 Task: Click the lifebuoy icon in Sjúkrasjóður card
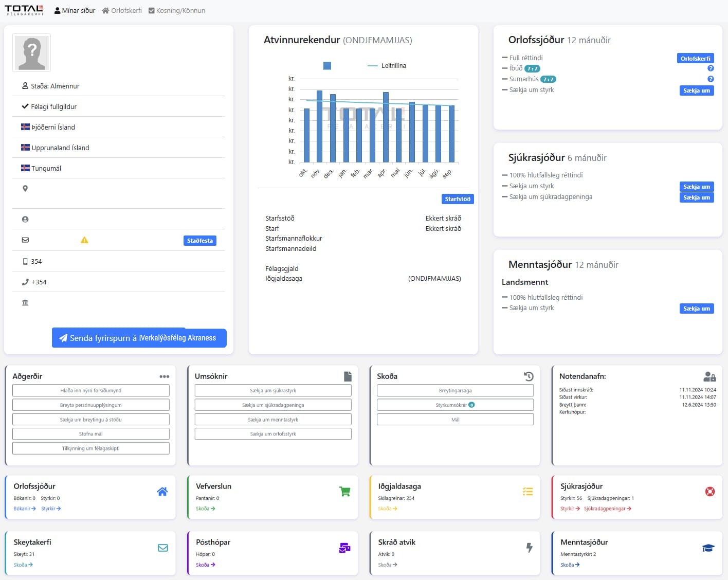[709, 492]
